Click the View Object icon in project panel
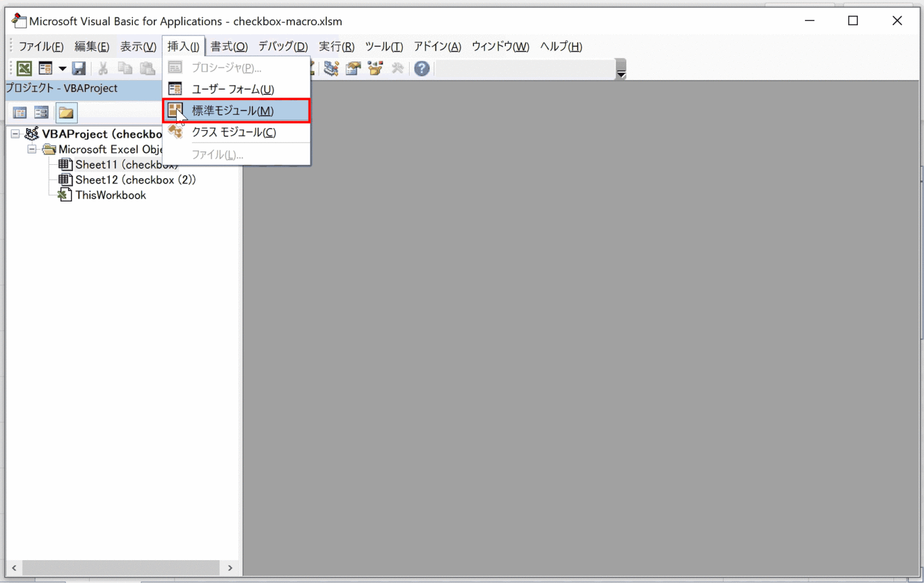 click(x=42, y=113)
